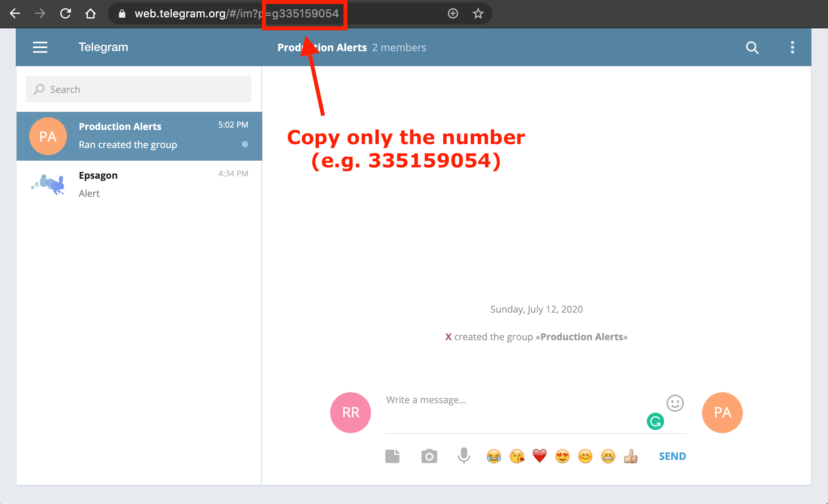Click the Sunday, July 12, 2020 date label
This screenshot has height=504, width=828.
pos(537,309)
